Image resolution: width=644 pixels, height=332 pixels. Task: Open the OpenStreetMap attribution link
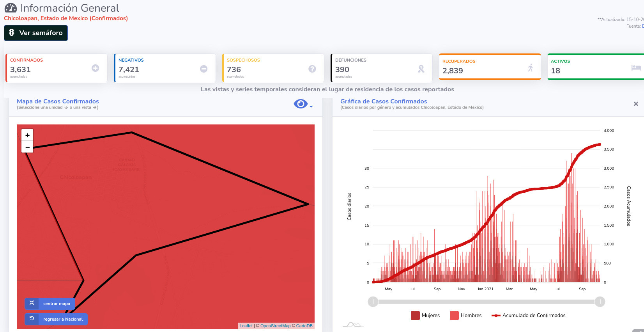pyautogui.click(x=275, y=326)
